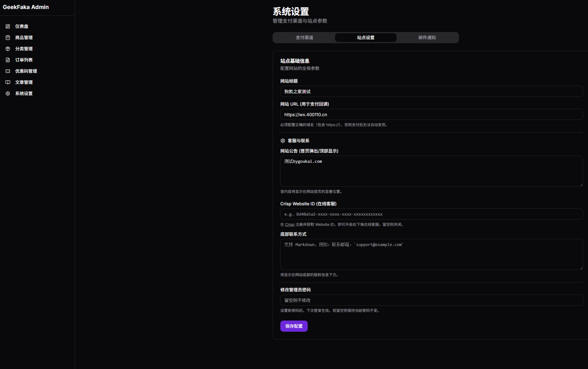Select the 仪表盘 dashboard icon
588x369 pixels.
coord(8,26)
